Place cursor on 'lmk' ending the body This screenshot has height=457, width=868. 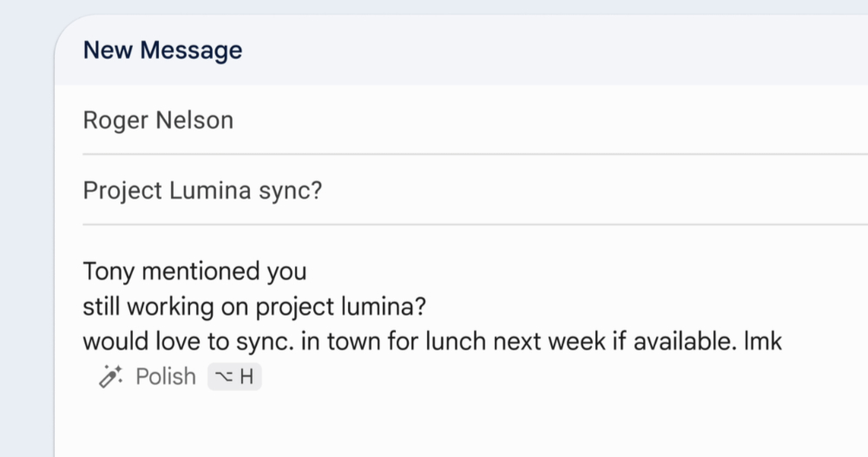(x=763, y=342)
